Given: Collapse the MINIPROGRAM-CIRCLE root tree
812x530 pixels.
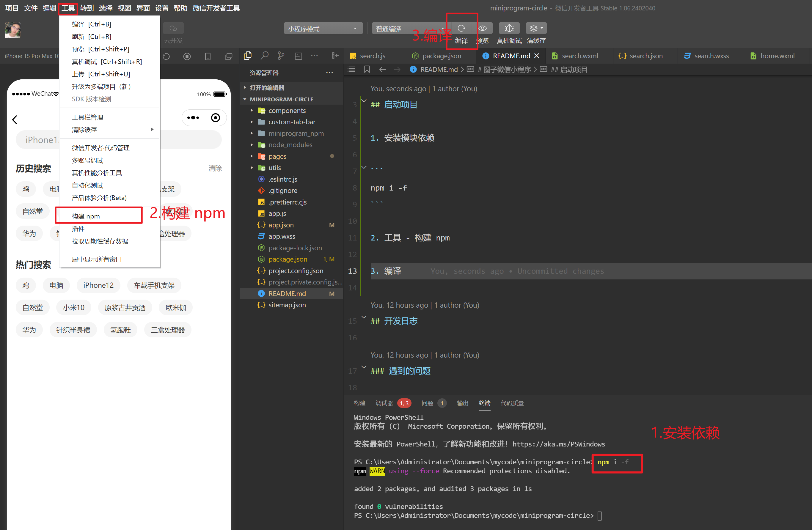Looking at the screenshot, I should click(245, 99).
